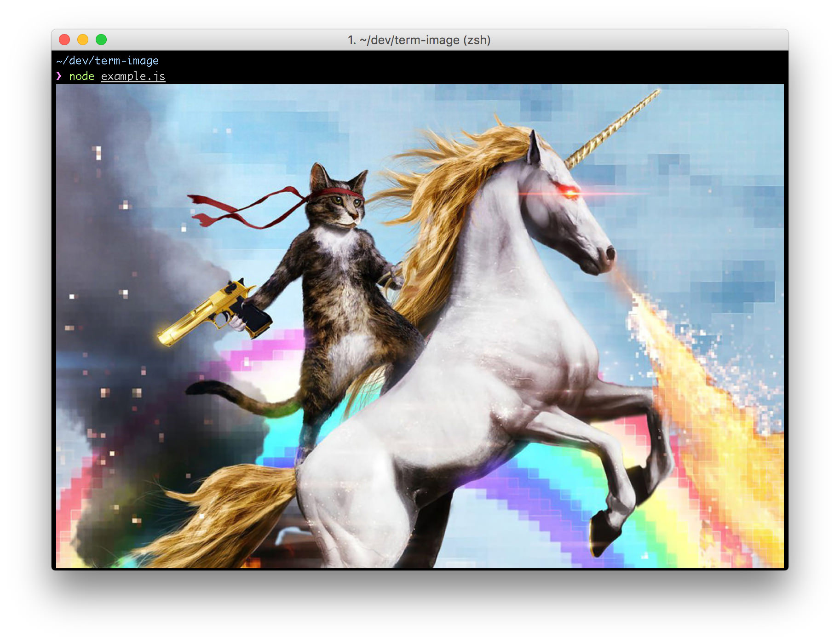
Task: Click the 'node' command text
Action: [x=81, y=76]
